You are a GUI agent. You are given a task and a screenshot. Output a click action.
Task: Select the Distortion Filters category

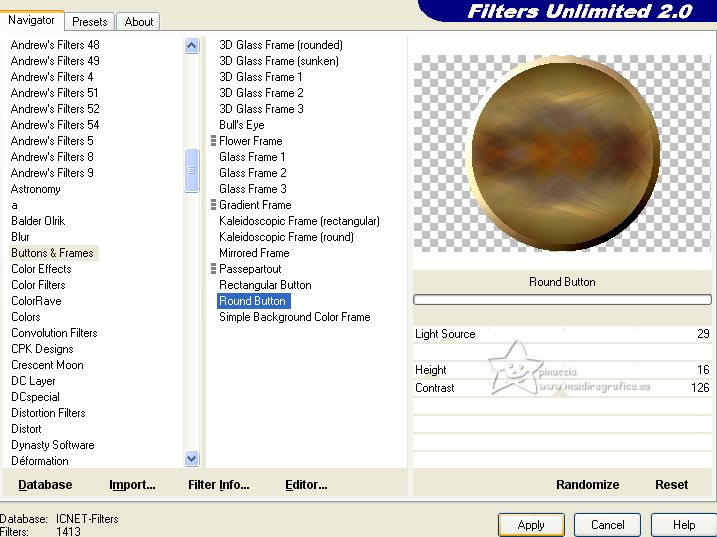(48, 413)
